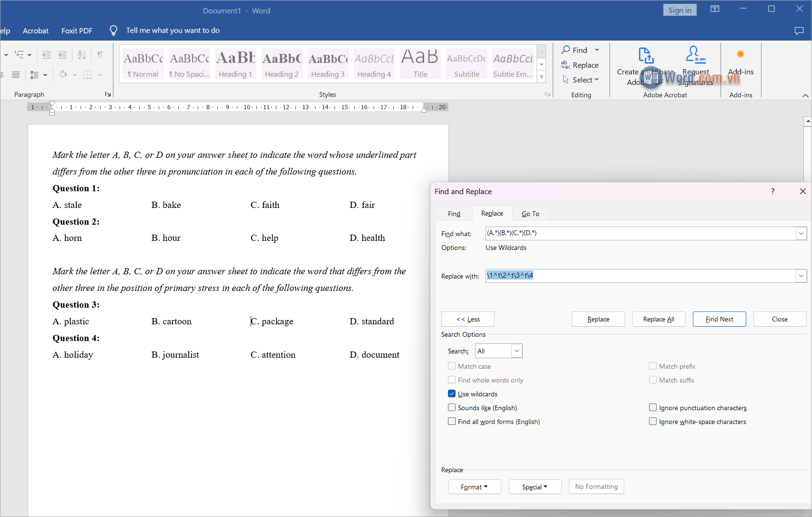Click the Find Next button
The height and width of the screenshot is (517, 812).
[x=720, y=319]
